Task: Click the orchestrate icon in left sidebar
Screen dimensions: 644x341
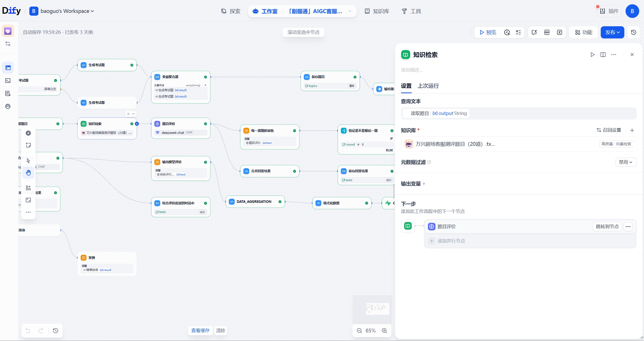Action: click(8, 68)
